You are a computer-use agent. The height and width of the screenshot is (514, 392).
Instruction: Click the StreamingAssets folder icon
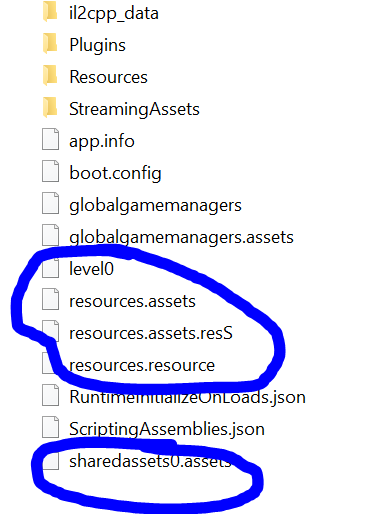point(50,108)
